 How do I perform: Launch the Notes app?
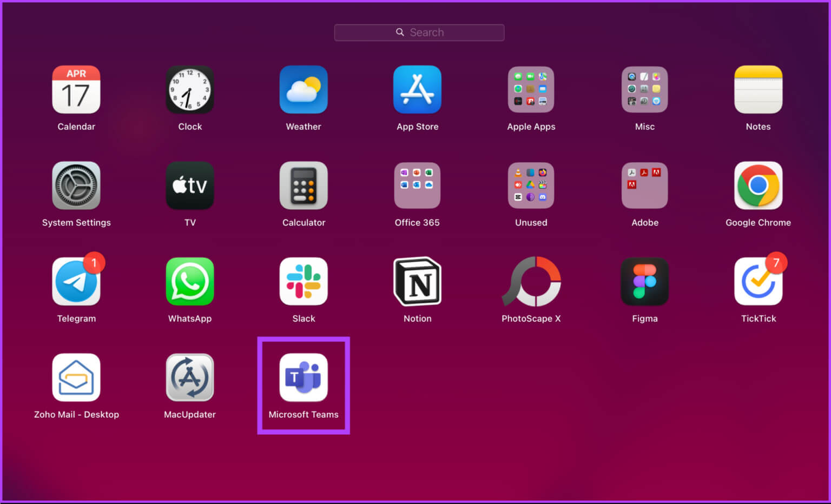pyautogui.click(x=758, y=90)
